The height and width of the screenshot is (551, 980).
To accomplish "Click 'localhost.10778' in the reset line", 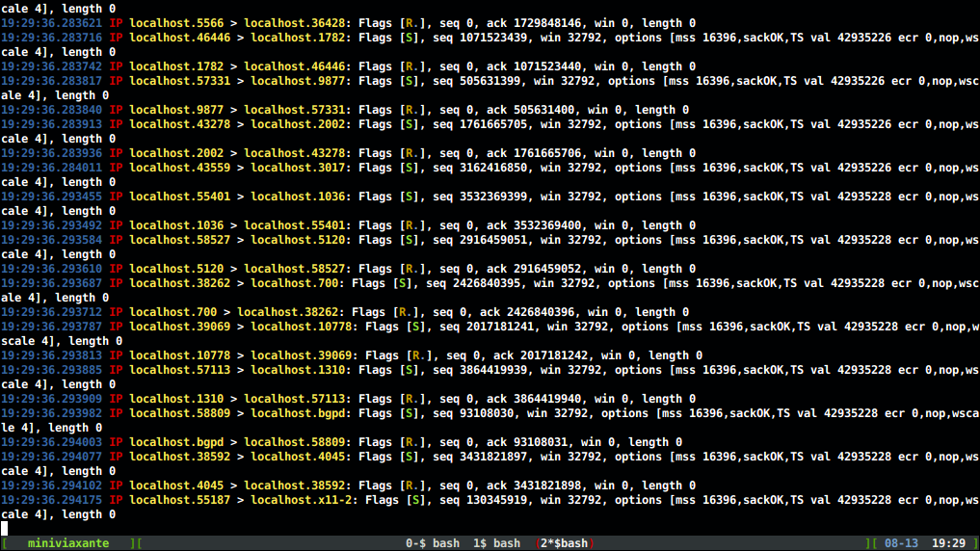I will pos(180,355).
